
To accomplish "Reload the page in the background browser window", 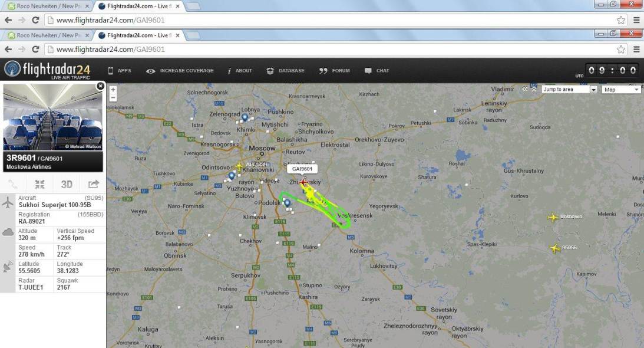I will pos(36,20).
